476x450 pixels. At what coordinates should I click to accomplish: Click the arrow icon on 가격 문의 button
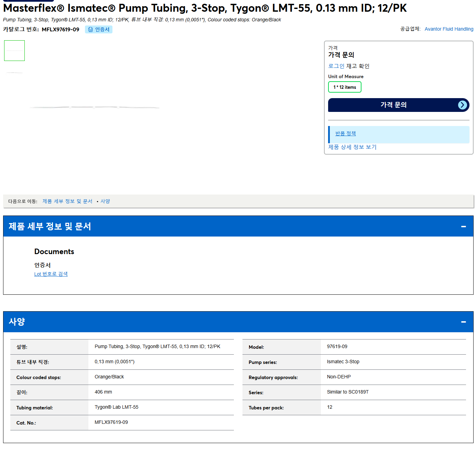coord(462,105)
